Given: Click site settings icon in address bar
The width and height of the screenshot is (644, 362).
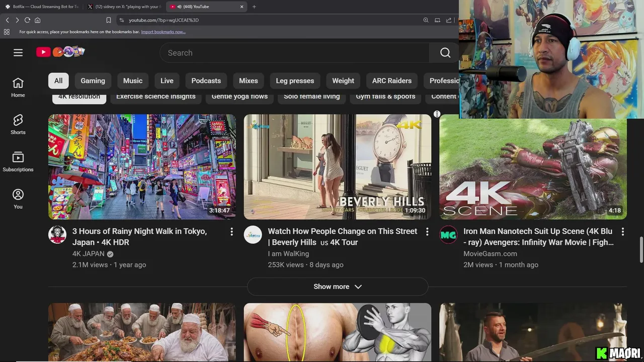Looking at the screenshot, I should pyautogui.click(x=121, y=20).
